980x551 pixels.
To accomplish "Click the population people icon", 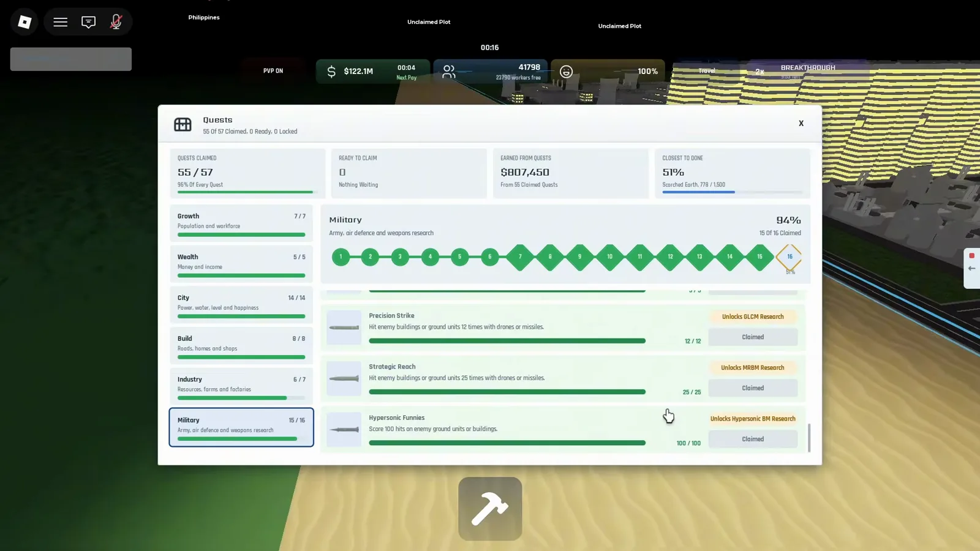I will click(449, 72).
